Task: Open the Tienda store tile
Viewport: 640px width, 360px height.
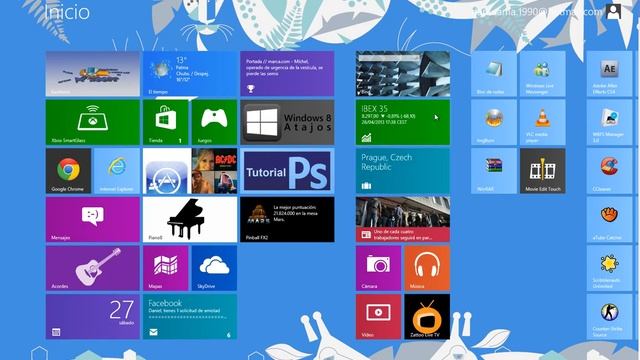Action: coord(165,122)
